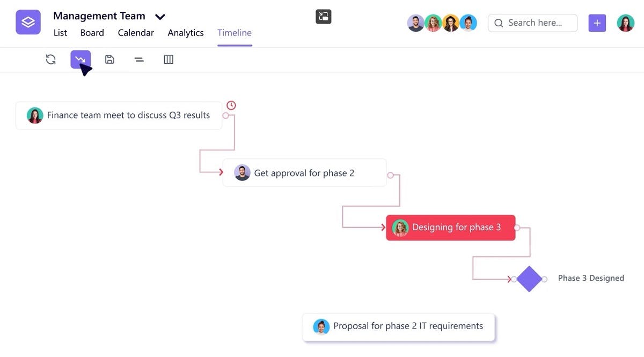Click the green plus button

[597, 23]
